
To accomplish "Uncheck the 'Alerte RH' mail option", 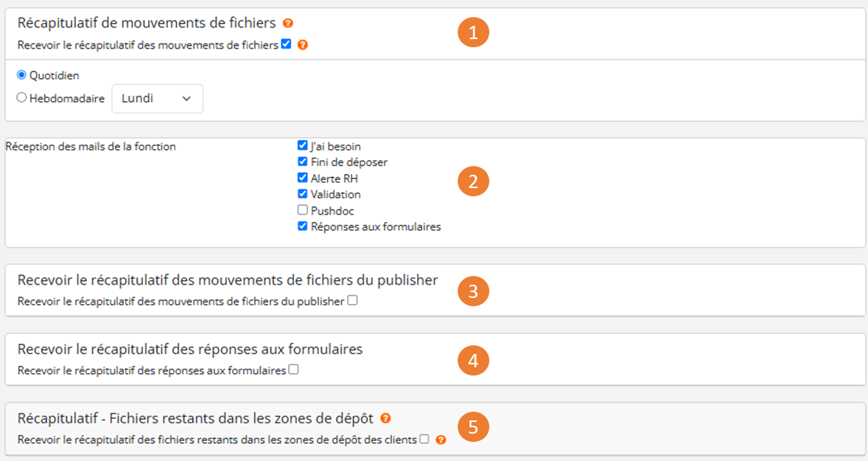I will point(302,177).
